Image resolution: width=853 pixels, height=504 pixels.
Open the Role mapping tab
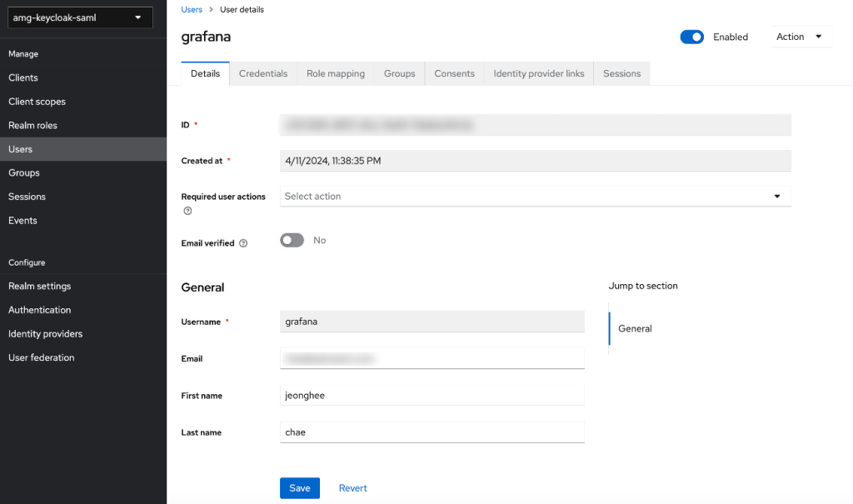(336, 73)
